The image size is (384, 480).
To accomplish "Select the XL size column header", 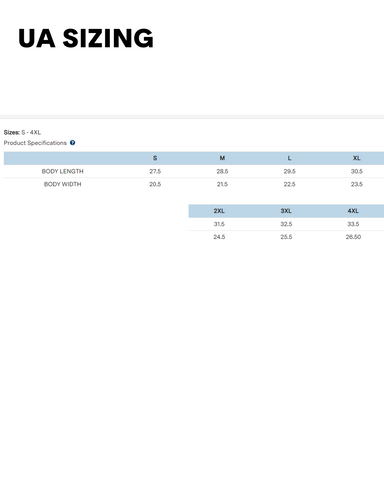I will click(x=357, y=158).
